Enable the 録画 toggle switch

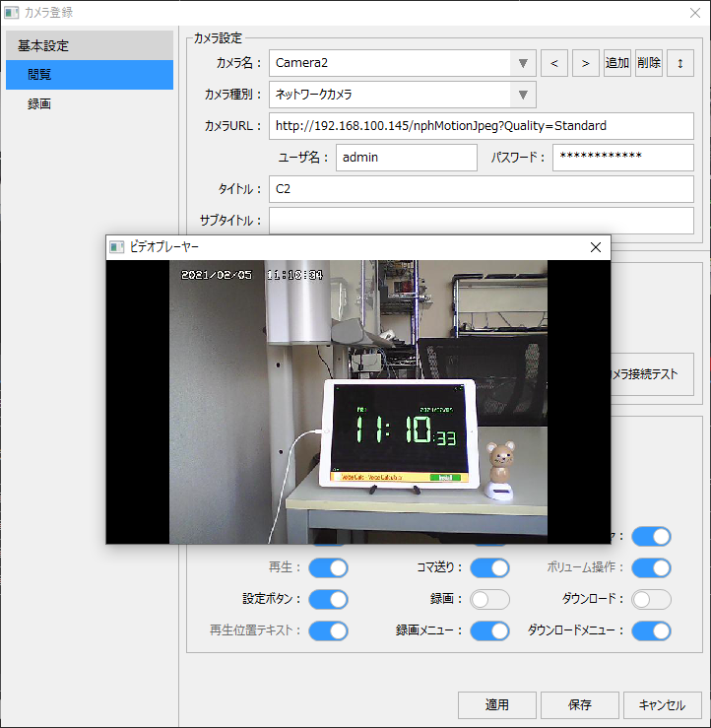[489, 599]
